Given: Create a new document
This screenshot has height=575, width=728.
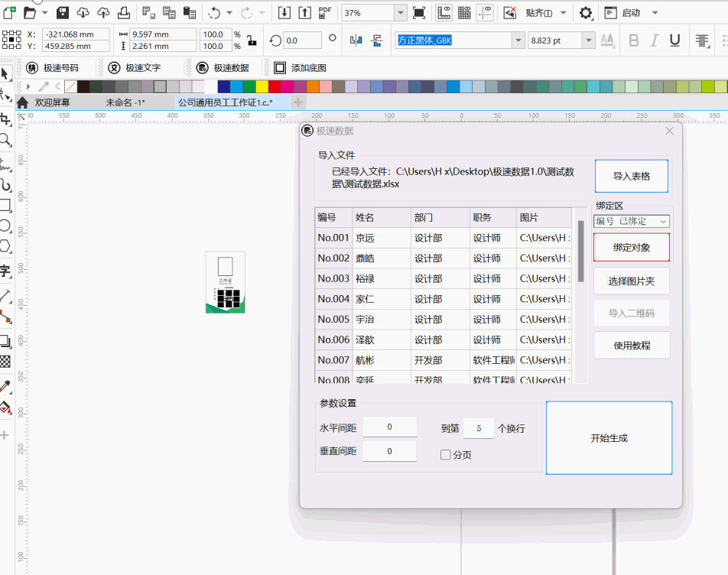Looking at the screenshot, I should (x=9, y=12).
